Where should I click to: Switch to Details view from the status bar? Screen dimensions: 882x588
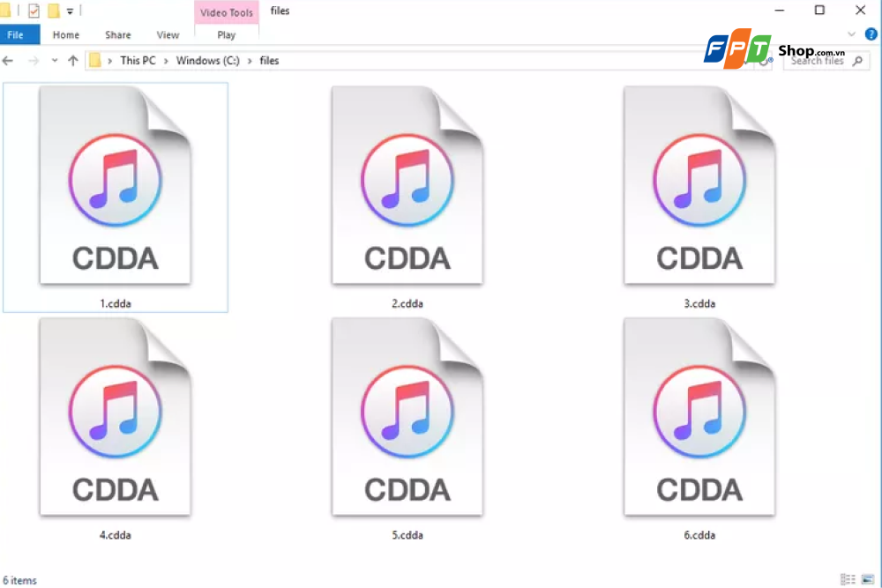(x=849, y=580)
